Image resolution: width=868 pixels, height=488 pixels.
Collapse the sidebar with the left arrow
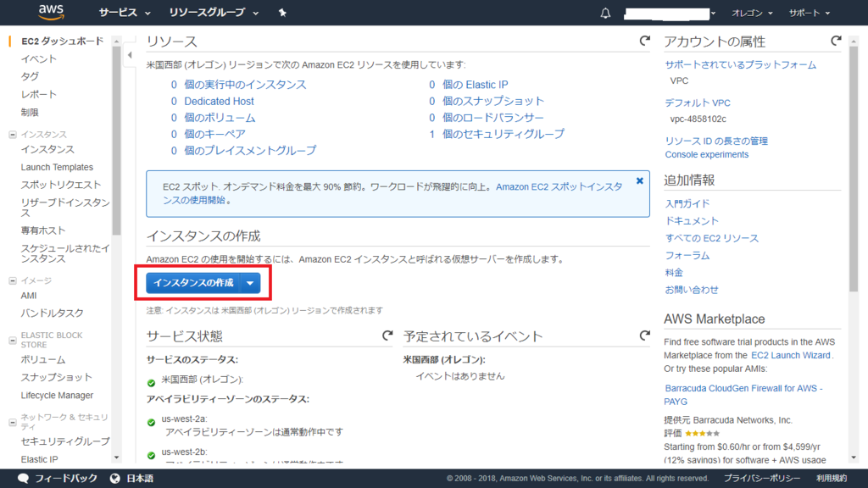(129, 54)
